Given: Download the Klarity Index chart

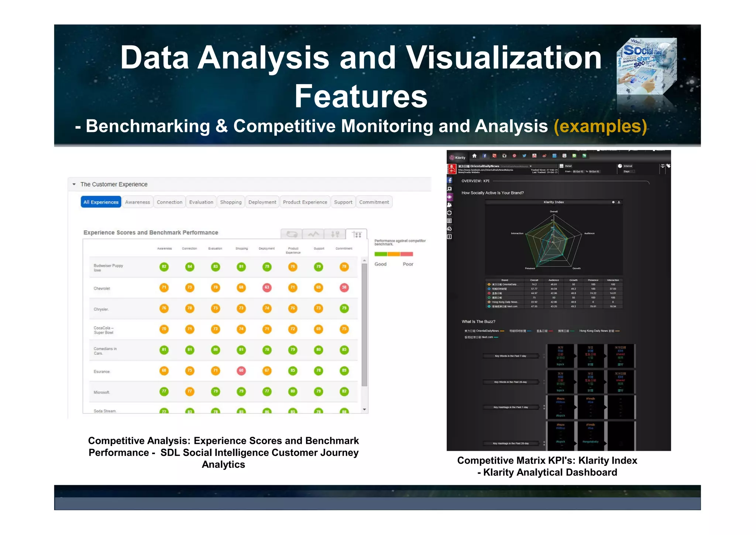Looking at the screenshot, I should [x=619, y=202].
